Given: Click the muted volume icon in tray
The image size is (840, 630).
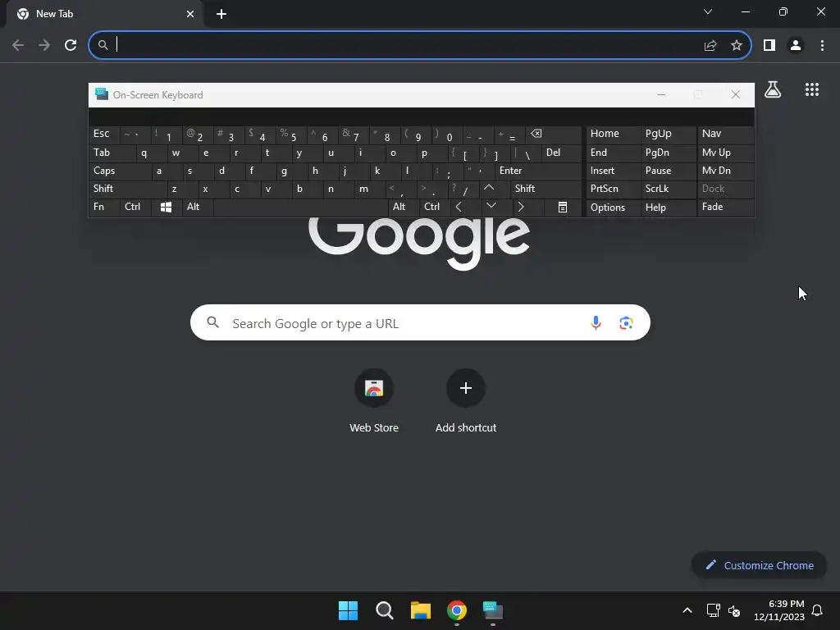Looking at the screenshot, I should coord(734,610).
